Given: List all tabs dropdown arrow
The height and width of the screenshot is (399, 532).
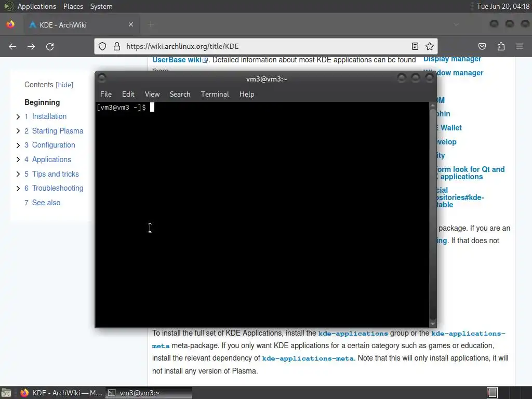Looking at the screenshot, I should [456, 24].
